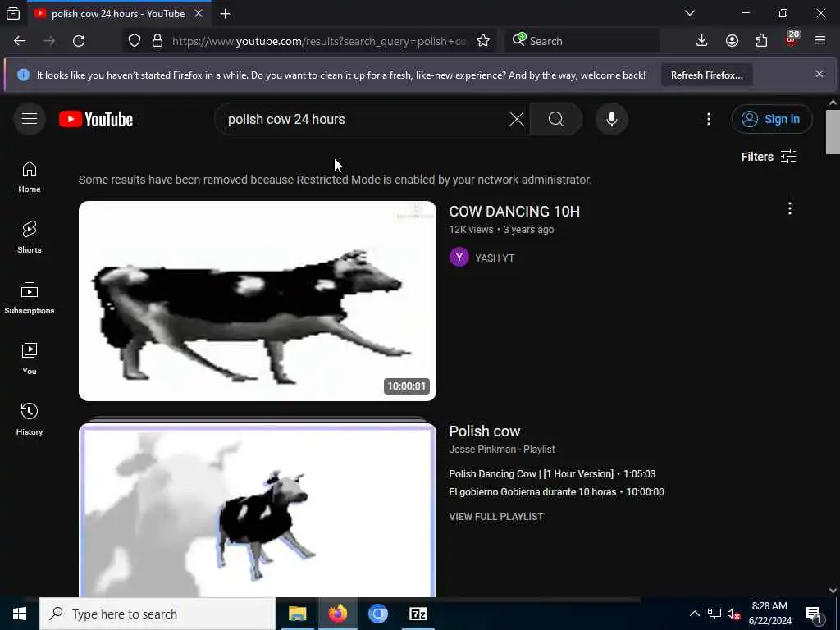Open Firefox tracking protection shield

pyautogui.click(x=135, y=41)
